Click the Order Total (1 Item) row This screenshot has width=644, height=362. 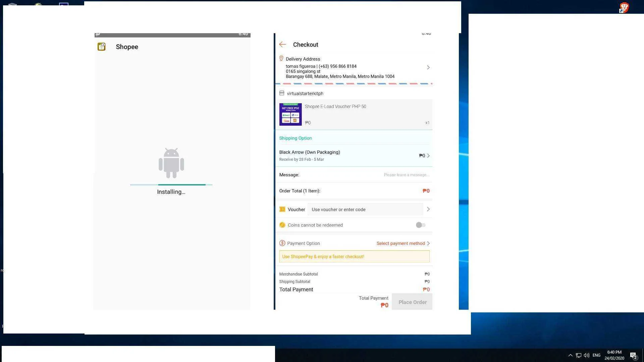click(x=354, y=191)
